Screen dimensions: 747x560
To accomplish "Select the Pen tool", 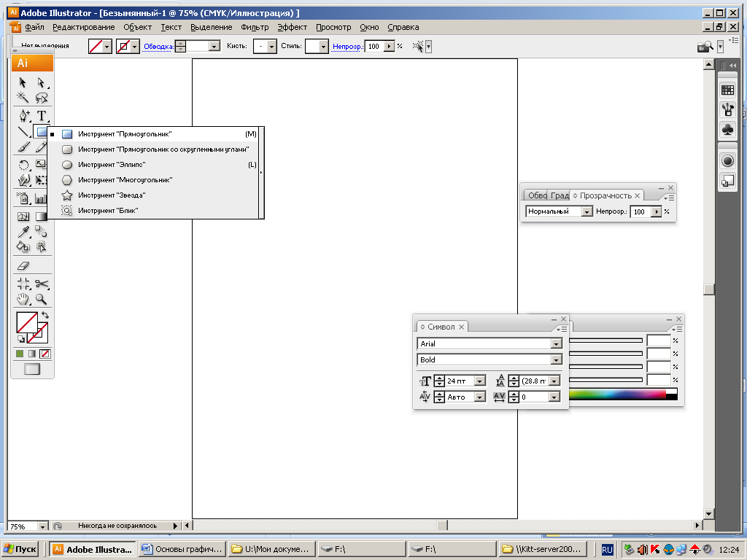I will click(23, 116).
